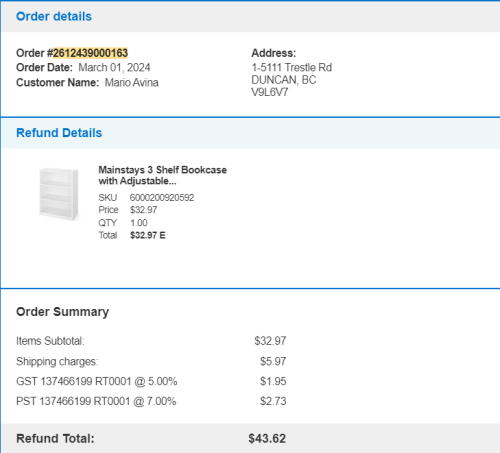Click the PST amount $2.73

[x=273, y=401]
